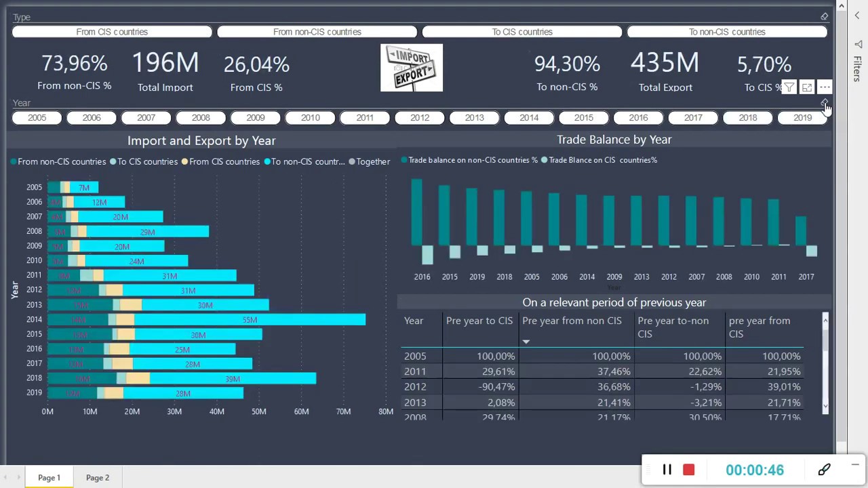Screen dimensions: 868x488
Task: Minimize the recording toolbar
Action: coord(855,465)
